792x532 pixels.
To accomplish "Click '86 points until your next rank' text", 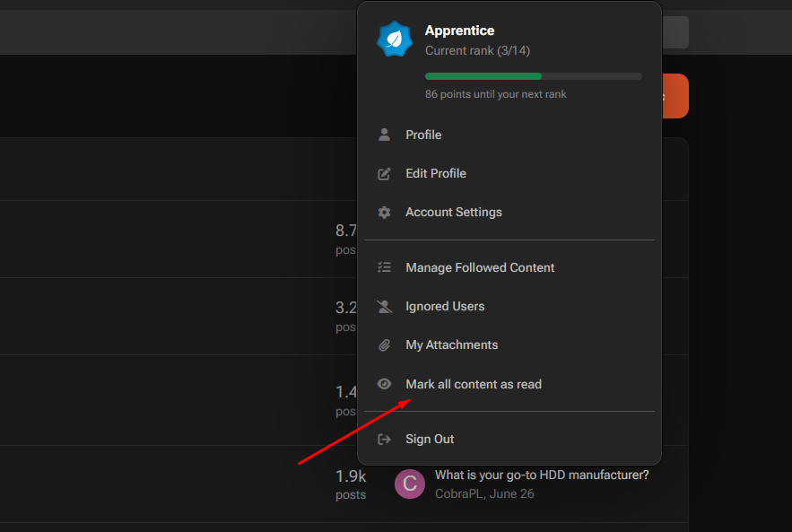I will click(x=495, y=94).
